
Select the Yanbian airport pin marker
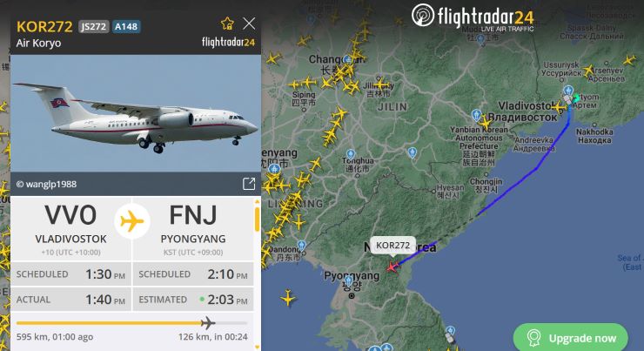[x=476, y=115]
